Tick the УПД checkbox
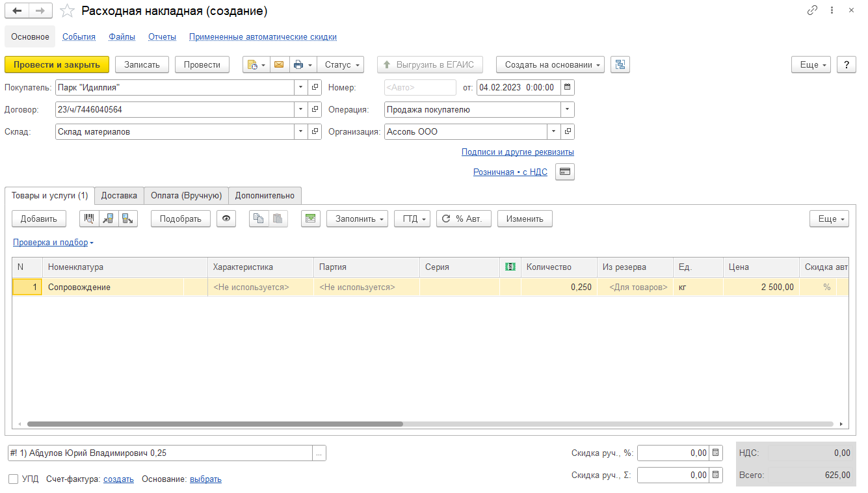The image size is (868, 493). (x=14, y=479)
